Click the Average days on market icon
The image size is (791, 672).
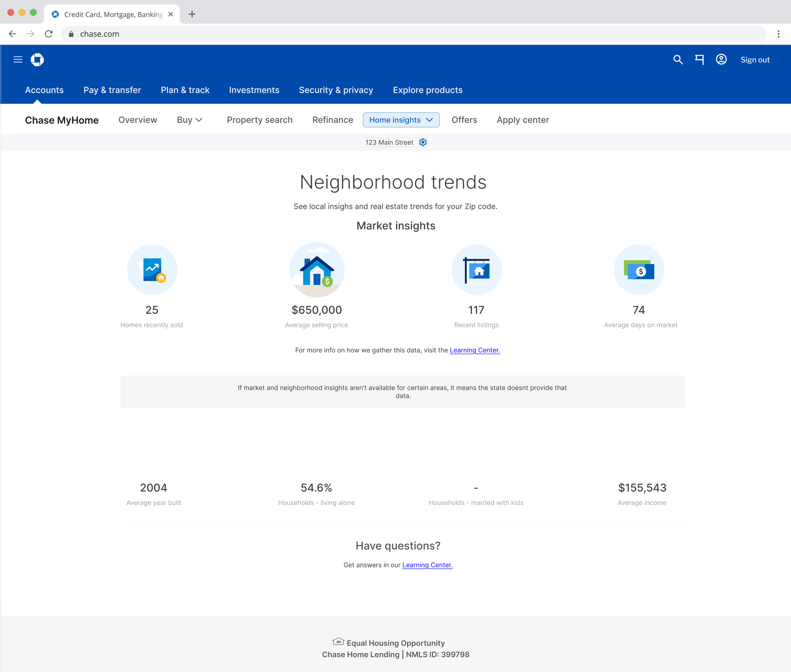click(639, 270)
